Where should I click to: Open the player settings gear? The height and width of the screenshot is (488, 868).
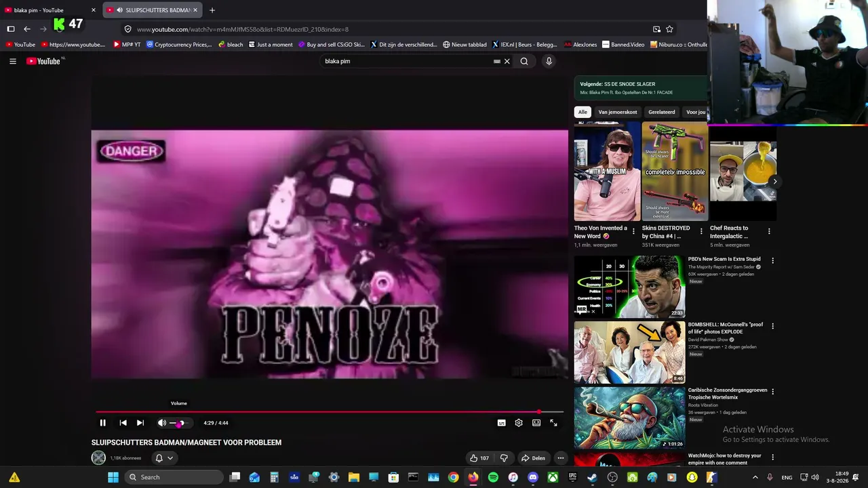[x=519, y=423]
